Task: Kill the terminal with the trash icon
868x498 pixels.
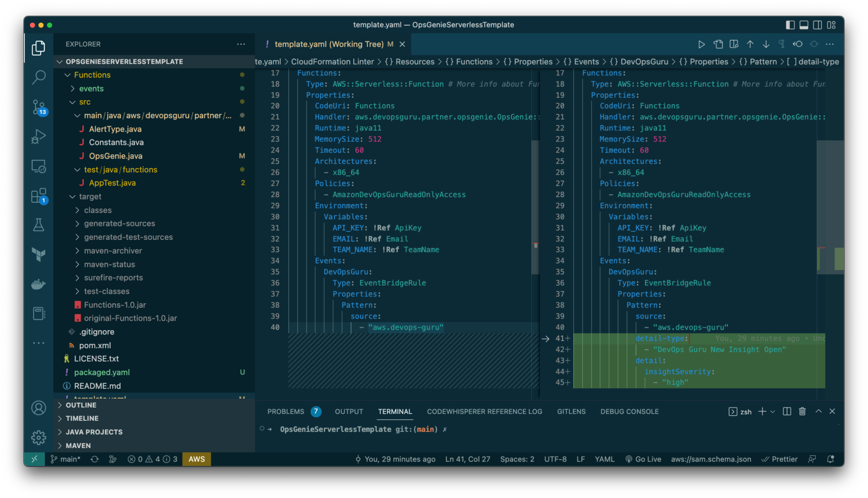Action: (x=803, y=411)
